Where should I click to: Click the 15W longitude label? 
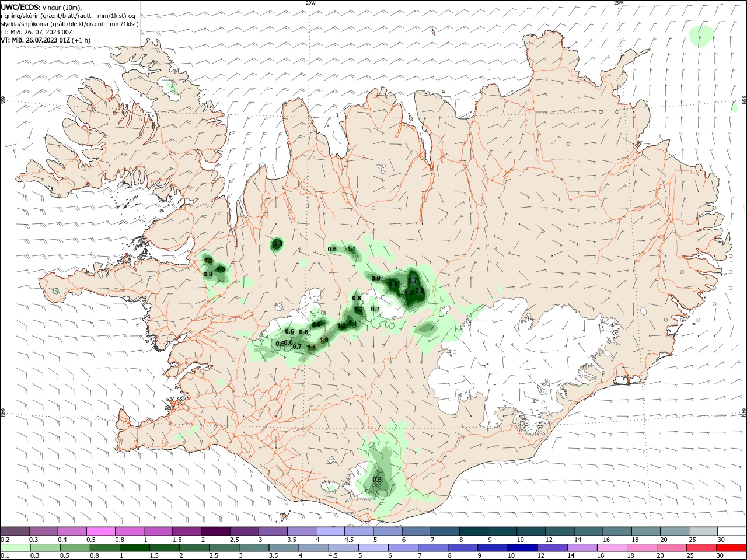coord(619,3)
